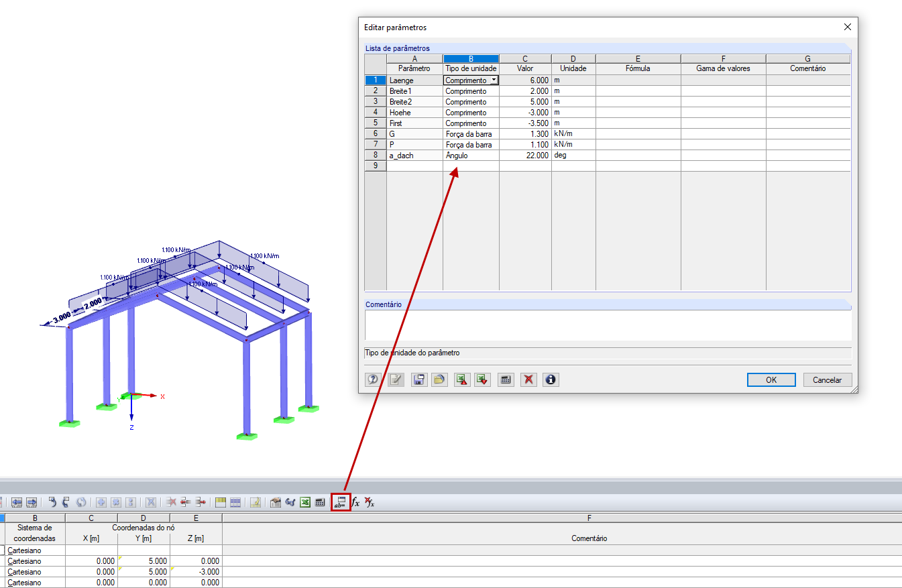Click in the Comentário text box

[608, 325]
